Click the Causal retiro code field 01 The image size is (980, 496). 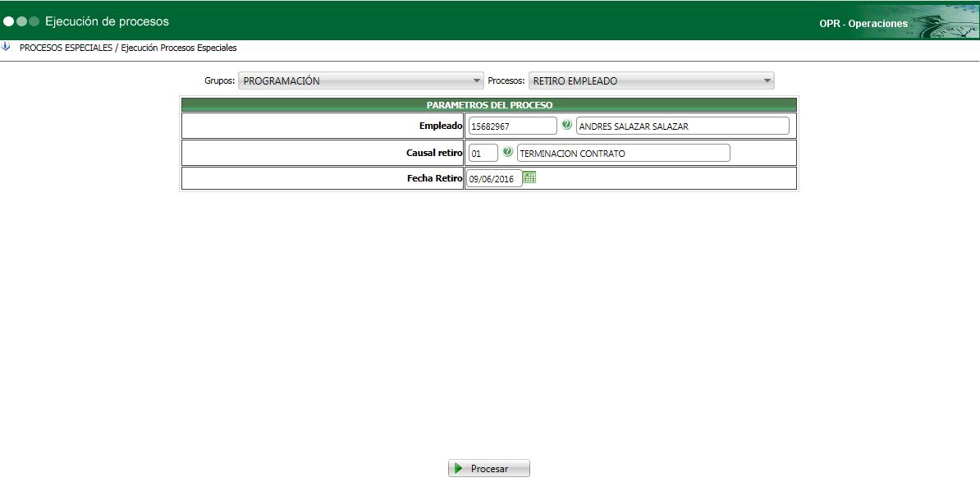tap(483, 154)
